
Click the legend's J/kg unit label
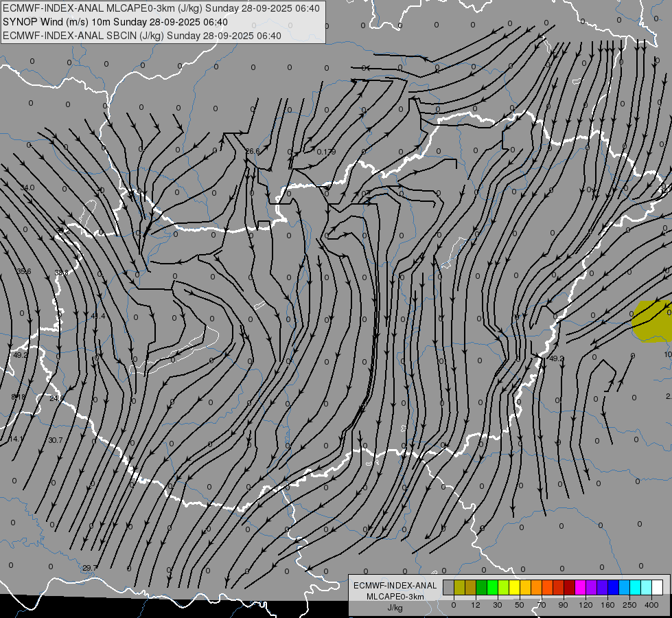coord(394,607)
